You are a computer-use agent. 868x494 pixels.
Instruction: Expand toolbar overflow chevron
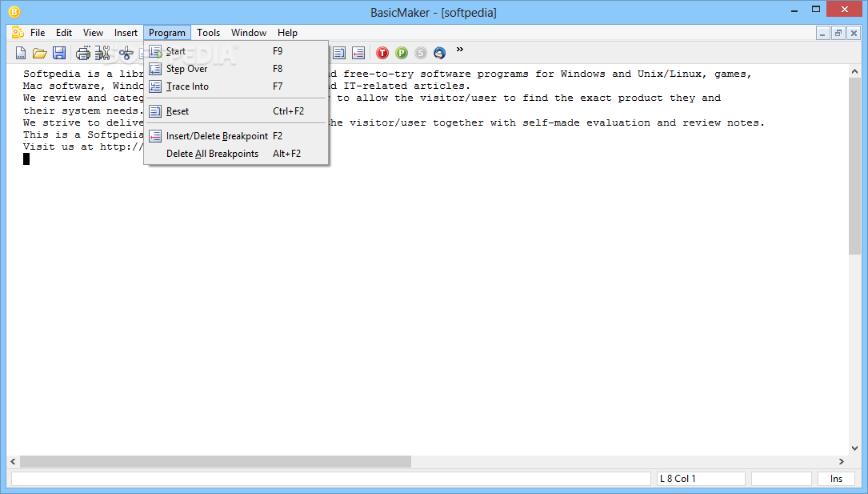[x=459, y=50]
